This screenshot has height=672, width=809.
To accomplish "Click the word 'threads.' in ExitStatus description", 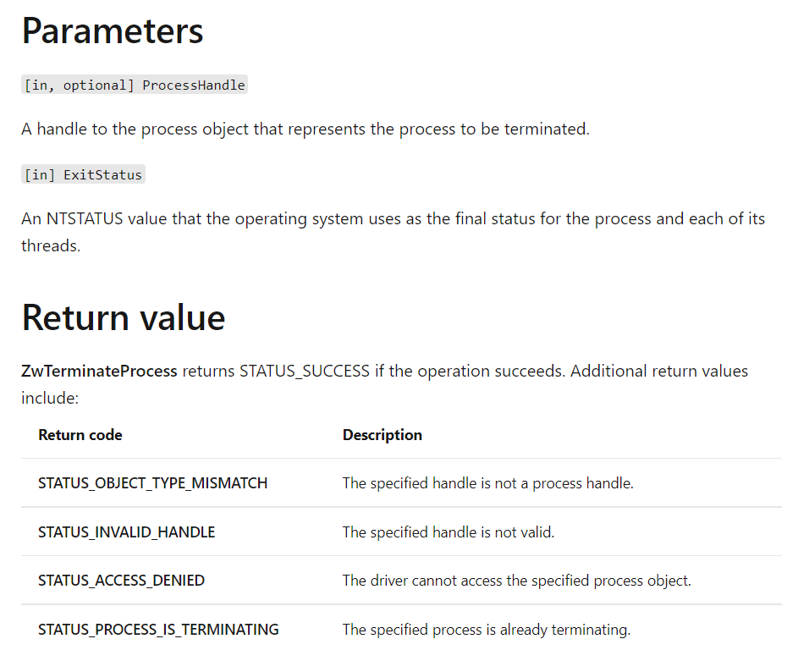I will [51, 245].
